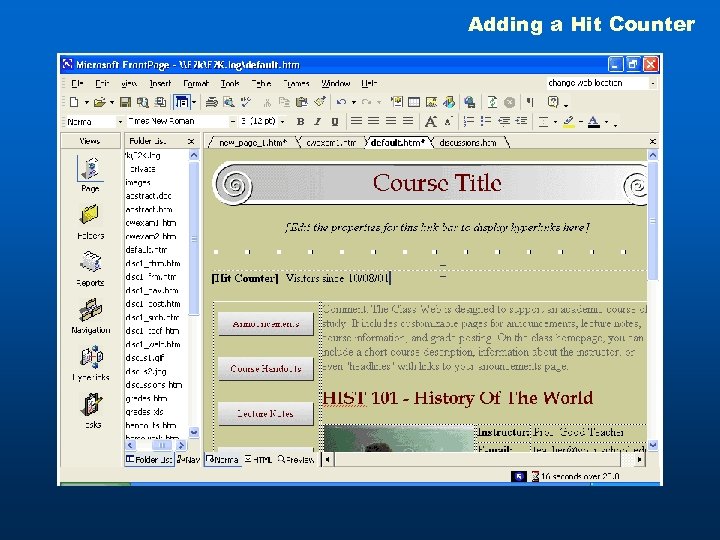Select the Format Painter brush icon
The height and width of the screenshot is (540, 720).
click(320, 102)
